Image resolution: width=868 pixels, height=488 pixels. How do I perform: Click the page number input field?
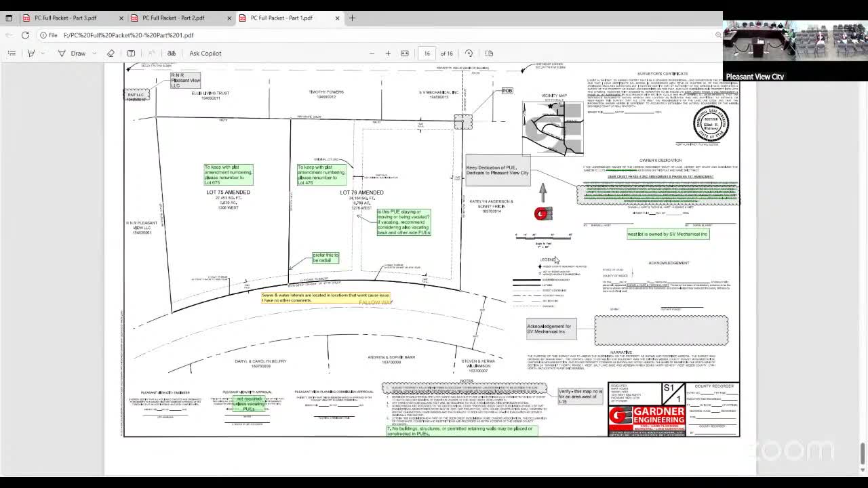pyautogui.click(x=427, y=53)
